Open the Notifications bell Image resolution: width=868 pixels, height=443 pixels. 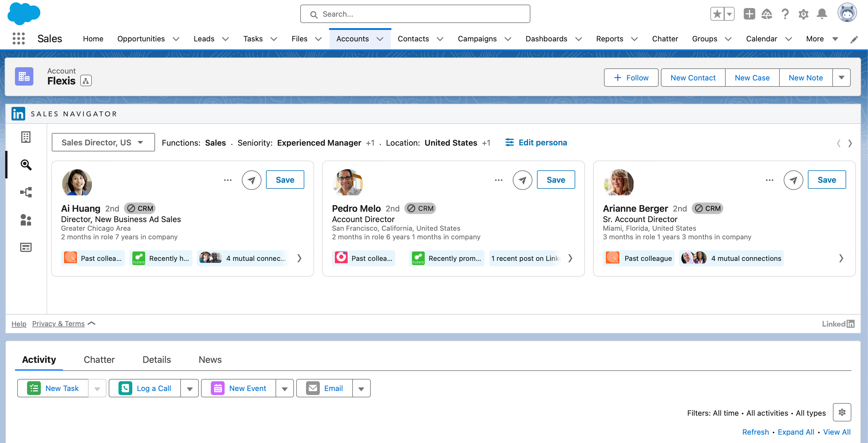[822, 14]
